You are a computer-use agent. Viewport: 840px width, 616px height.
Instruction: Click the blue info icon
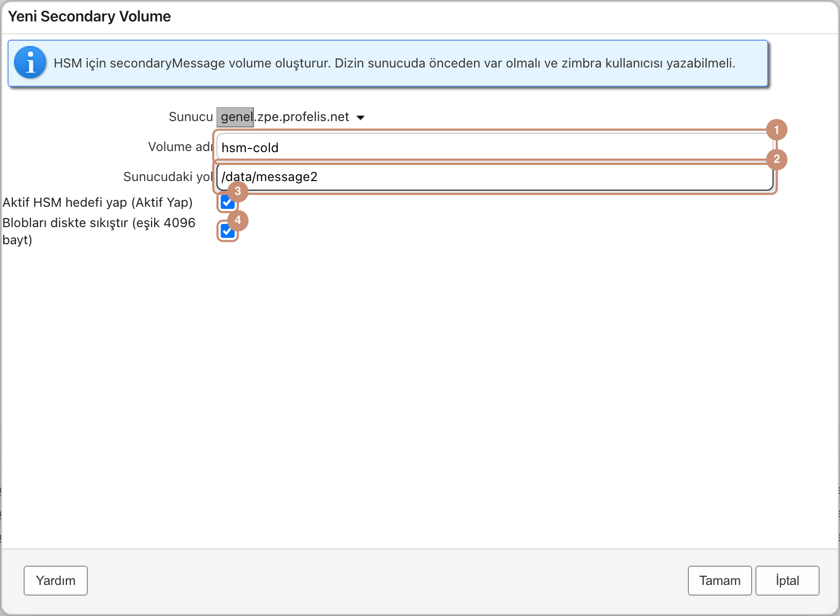click(30, 63)
